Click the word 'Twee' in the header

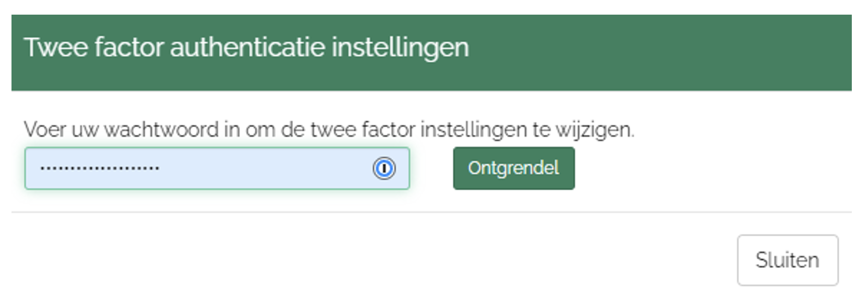(55, 47)
